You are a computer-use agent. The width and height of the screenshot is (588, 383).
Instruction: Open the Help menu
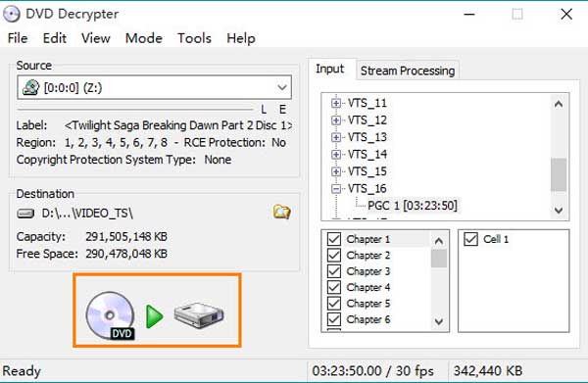point(241,38)
